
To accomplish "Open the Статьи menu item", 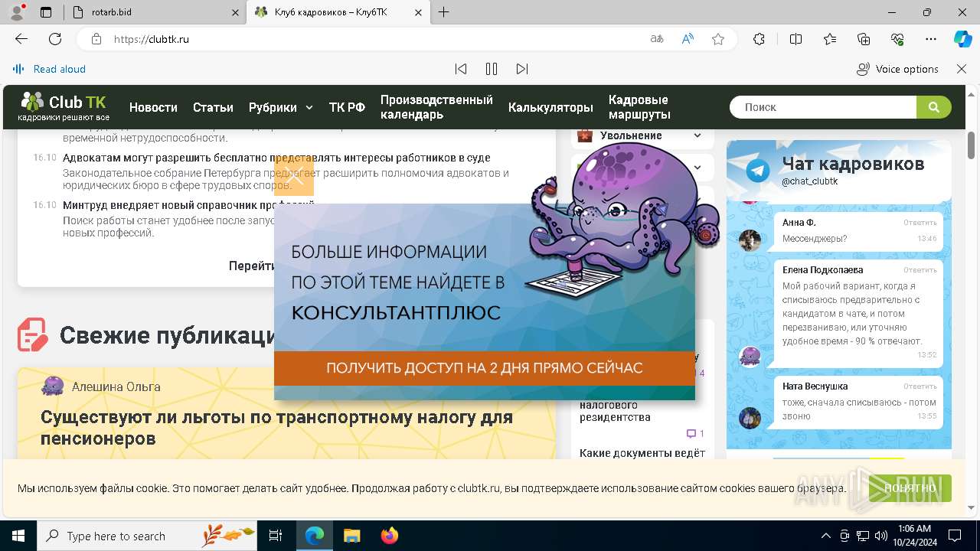I will (213, 107).
